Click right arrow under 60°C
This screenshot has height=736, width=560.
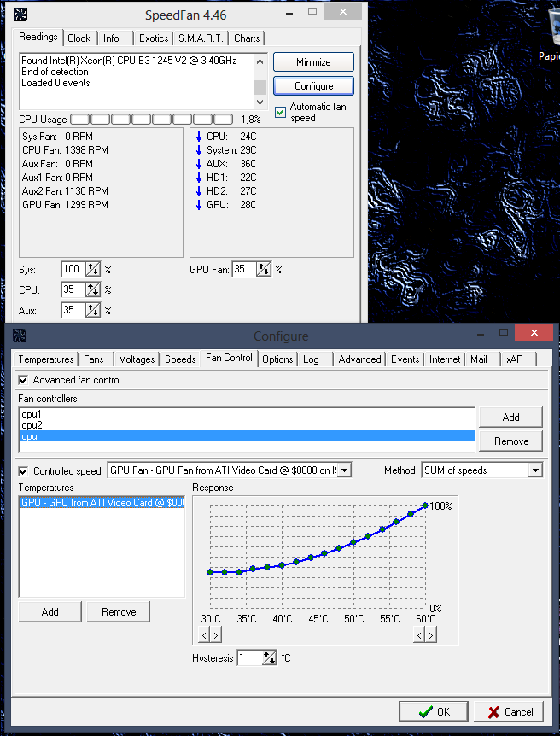[431, 635]
